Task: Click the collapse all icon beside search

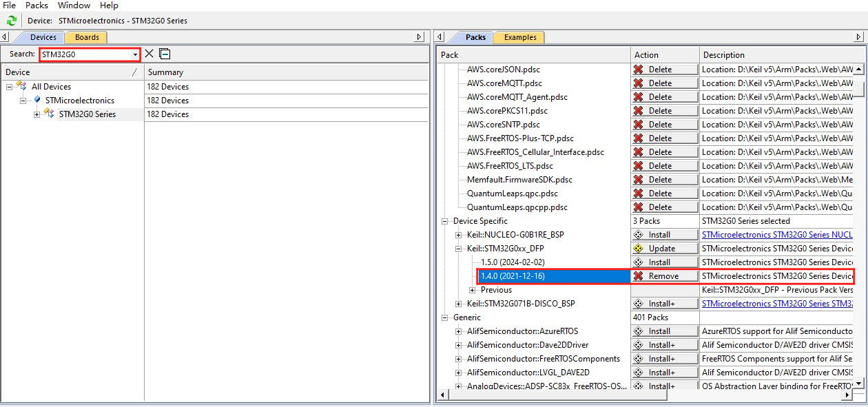Action: coord(165,54)
